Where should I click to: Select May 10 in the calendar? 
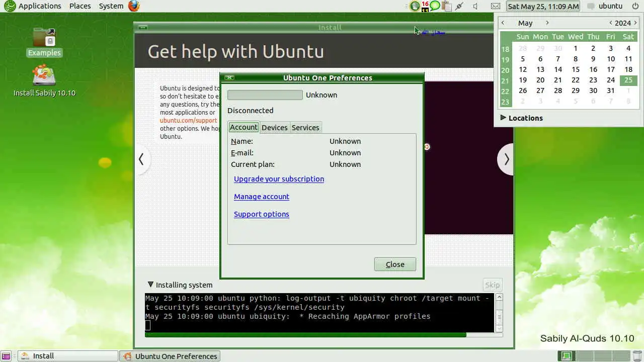(x=611, y=59)
